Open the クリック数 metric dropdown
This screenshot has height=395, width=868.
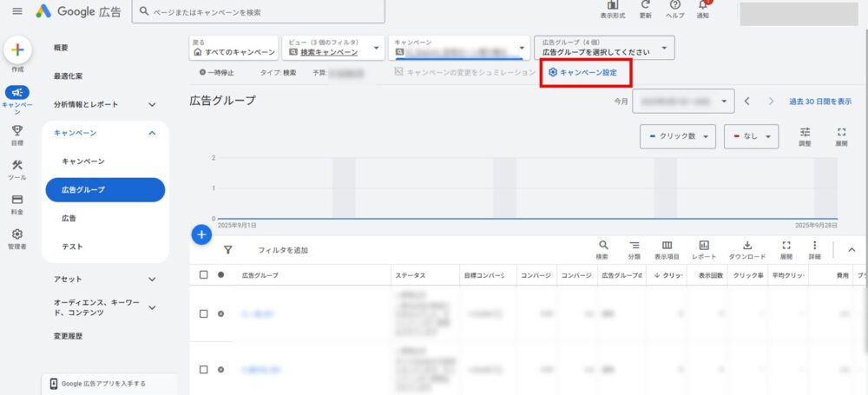coord(679,136)
